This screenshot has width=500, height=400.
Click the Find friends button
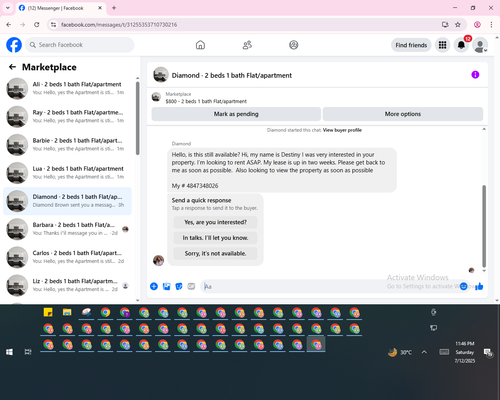click(x=411, y=45)
